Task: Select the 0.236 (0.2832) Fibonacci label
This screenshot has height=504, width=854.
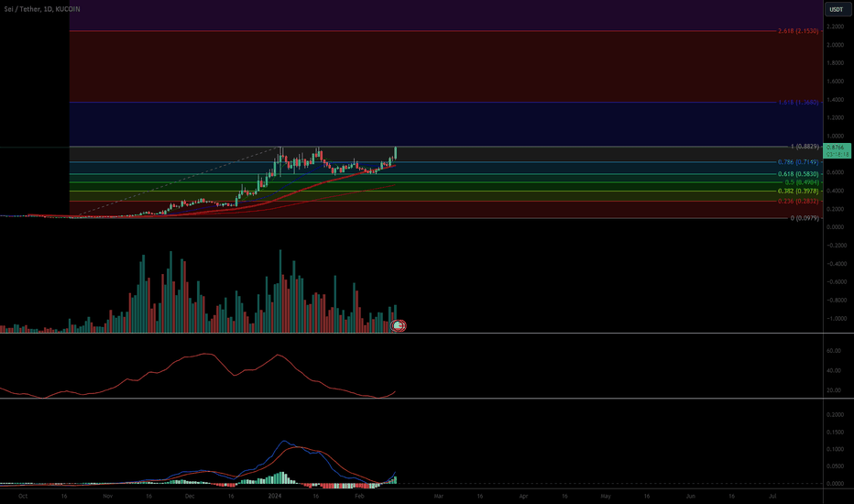Action: click(798, 202)
